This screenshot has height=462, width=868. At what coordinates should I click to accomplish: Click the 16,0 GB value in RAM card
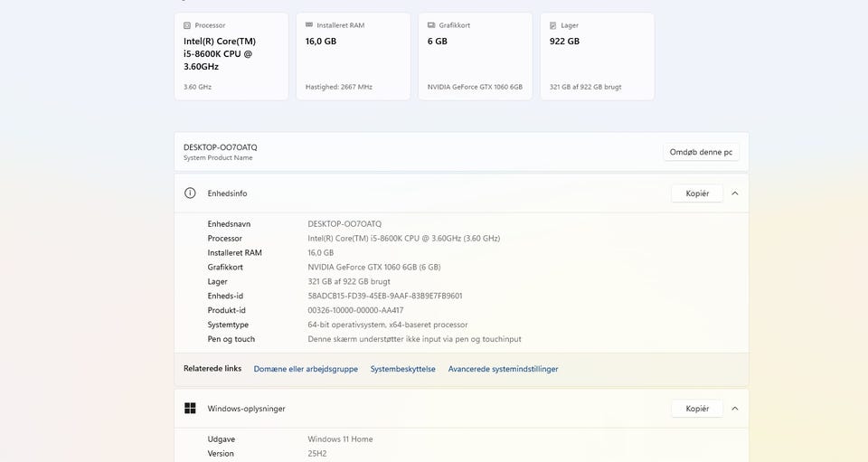(321, 42)
